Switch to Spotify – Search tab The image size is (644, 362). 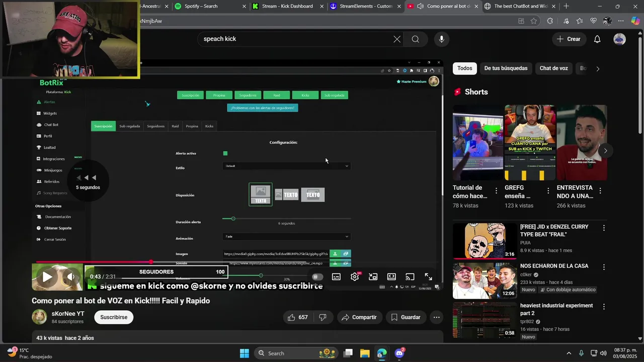click(x=210, y=6)
